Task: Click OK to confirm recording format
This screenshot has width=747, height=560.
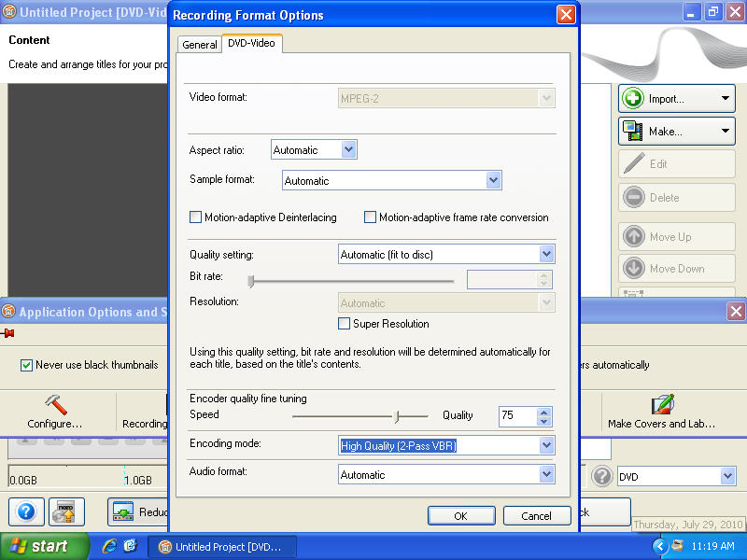Action: coord(461,516)
